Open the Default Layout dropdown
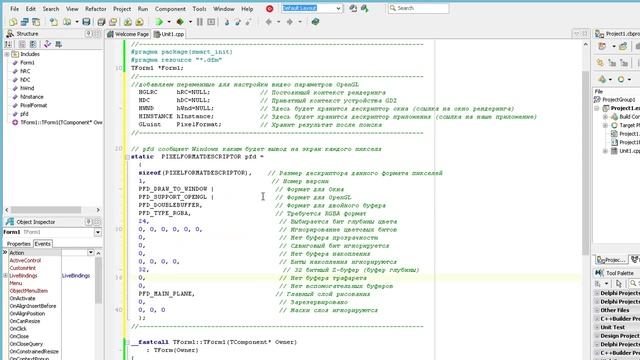Screen dimensions: 640x360 338,9
